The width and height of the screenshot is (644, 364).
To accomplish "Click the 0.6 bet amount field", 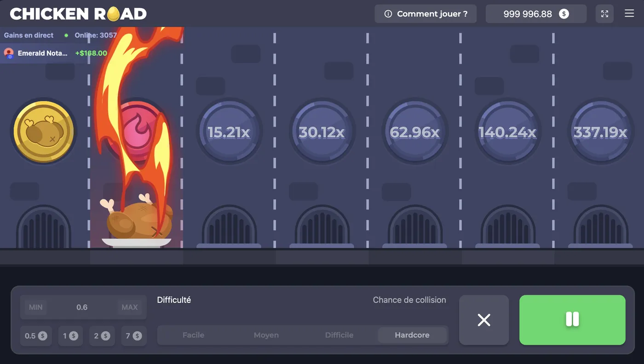I will (83, 307).
